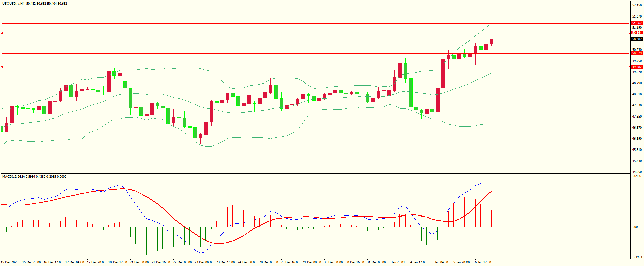Click left anchor handle of the 51.362 line
The width and height of the screenshot is (644, 266).
click(2, 23)
